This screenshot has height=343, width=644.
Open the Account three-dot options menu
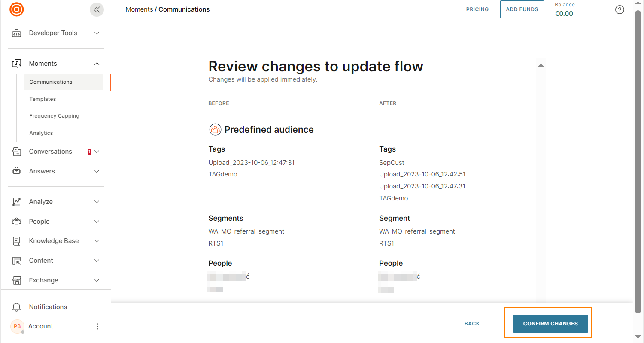click(x=97, y=326)
